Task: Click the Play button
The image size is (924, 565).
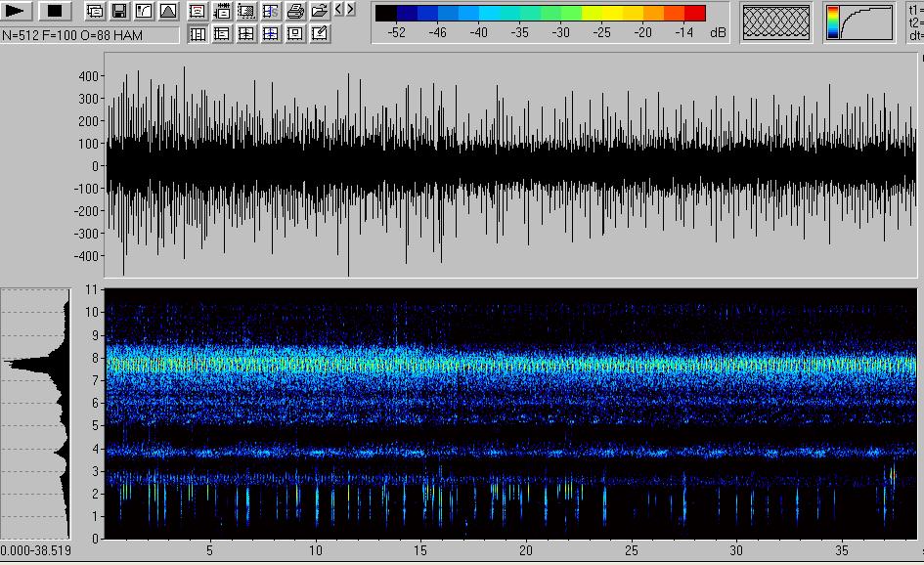Action: pos(18,12)
